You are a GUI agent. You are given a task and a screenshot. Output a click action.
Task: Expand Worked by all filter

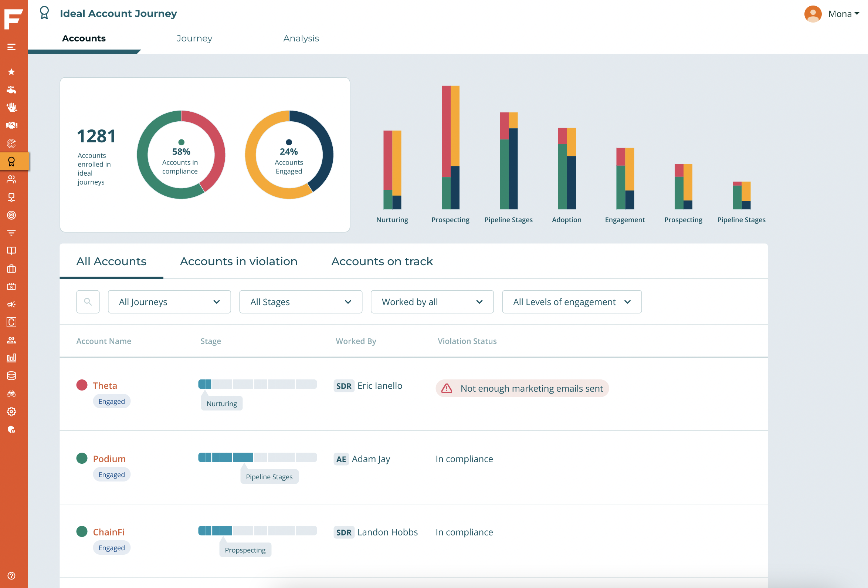(432, 302)
